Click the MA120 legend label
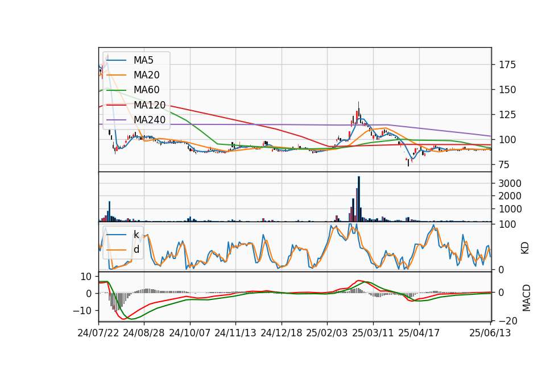The width and height of the screenshot is (546, 392). (150, 105)
